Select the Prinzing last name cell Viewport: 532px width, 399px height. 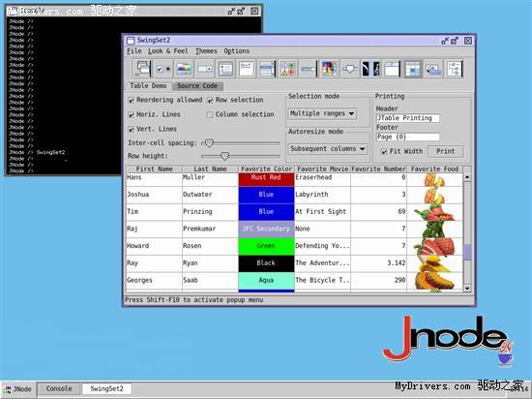click(210, 212)
